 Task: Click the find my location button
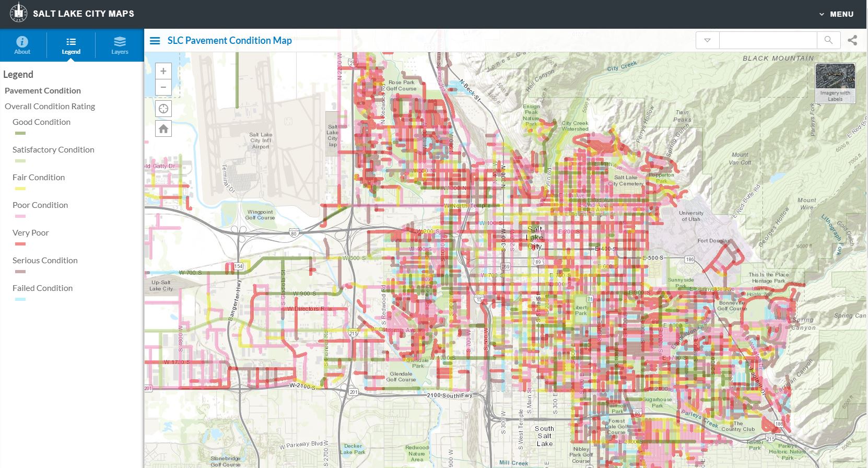pyautogui.click(x=163, y=109)
